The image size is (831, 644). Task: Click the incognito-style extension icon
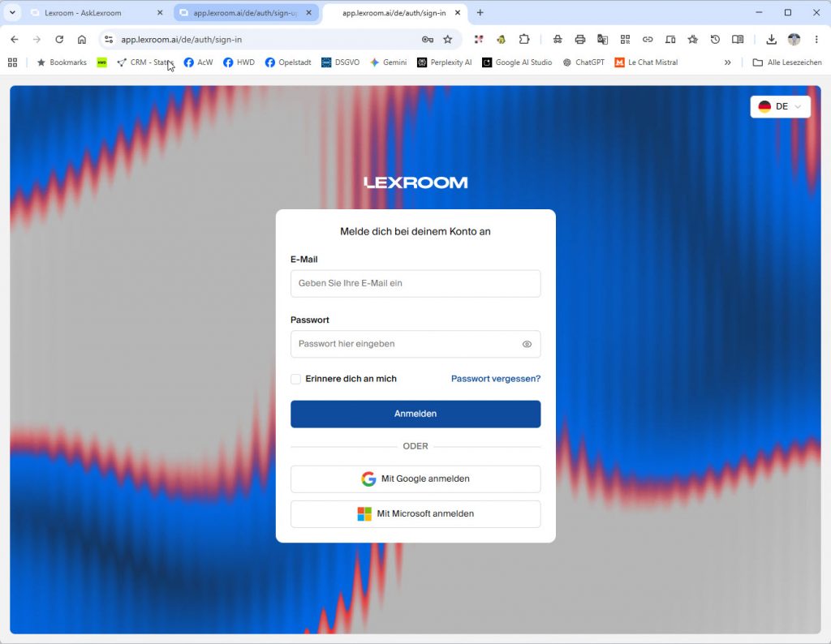pyautogui.click(x=558, y=39)
